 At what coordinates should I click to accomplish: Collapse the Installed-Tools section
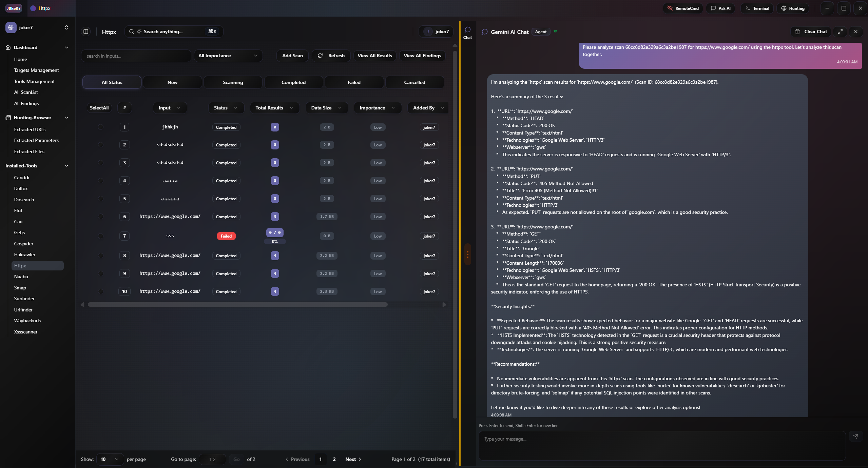tap(66, 166)
